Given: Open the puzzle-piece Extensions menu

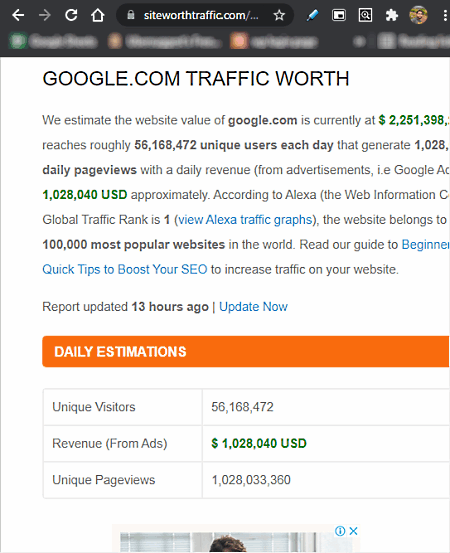Looking at the screenshot, I should tap(392, 15).
